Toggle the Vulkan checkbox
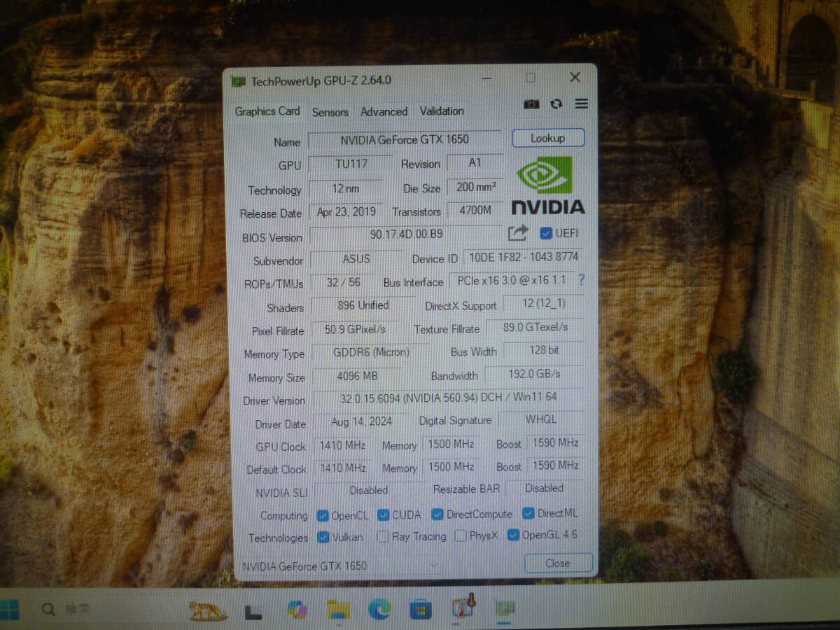This screenshot has height=630, width=840. (323, 538)
